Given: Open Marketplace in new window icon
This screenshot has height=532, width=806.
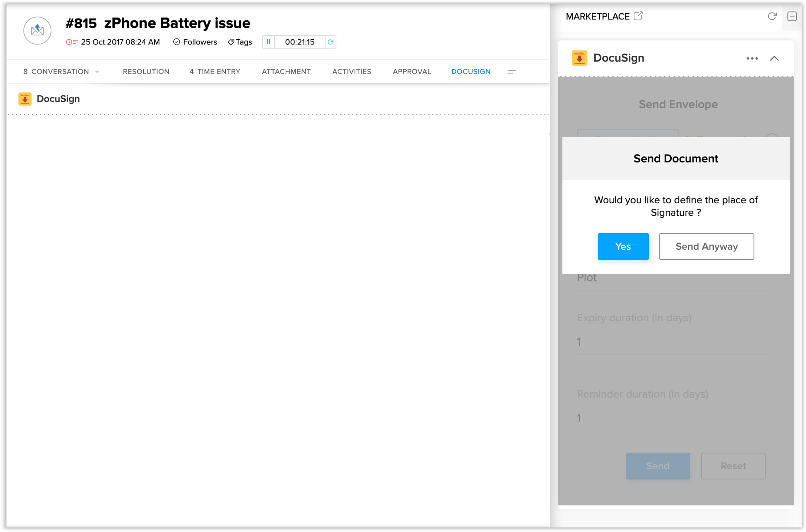Looking at the screenshot, I should click(638, 16).
